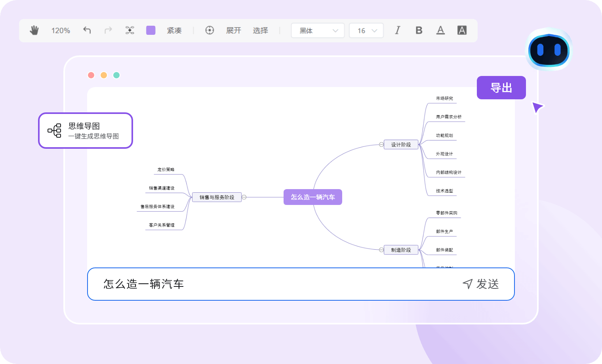Undo the last action
Screen dimensions: 602x364
click(87, 30)
